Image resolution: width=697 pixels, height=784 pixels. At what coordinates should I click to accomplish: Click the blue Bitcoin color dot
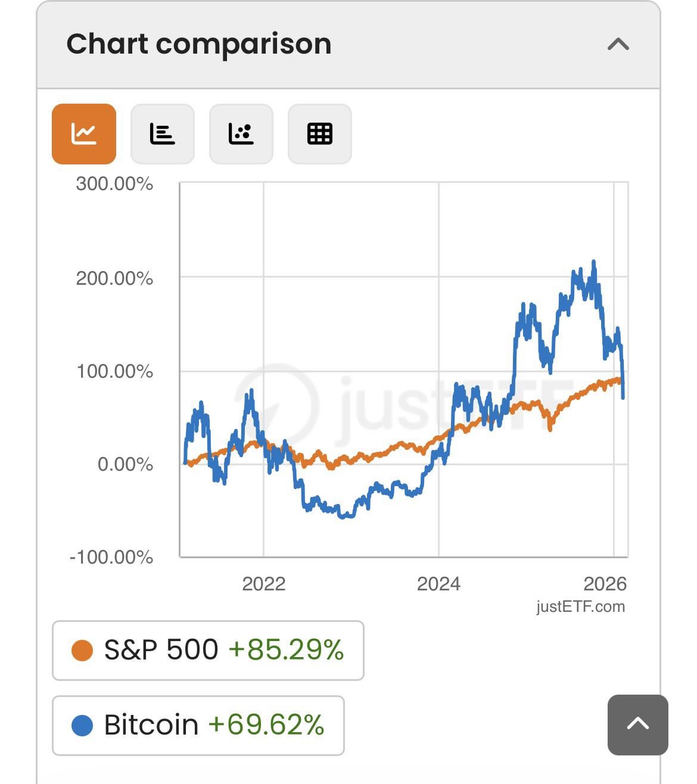pyautogui.click(x=82, y=725)
